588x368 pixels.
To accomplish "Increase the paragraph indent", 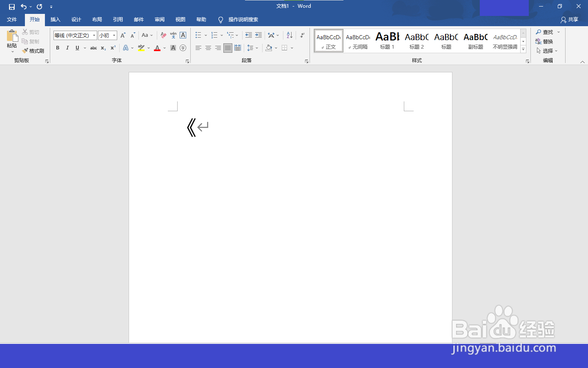I will (x=258, y=35).
